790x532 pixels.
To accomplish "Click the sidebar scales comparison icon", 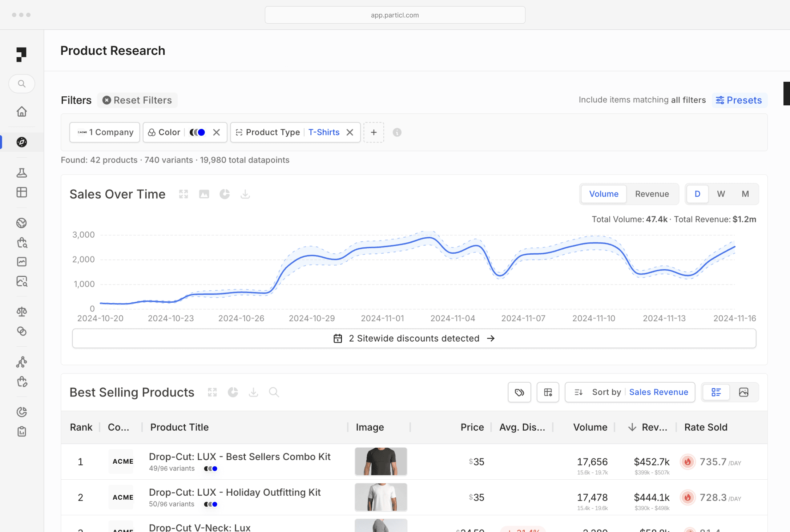I will click(x=22, y=311).
